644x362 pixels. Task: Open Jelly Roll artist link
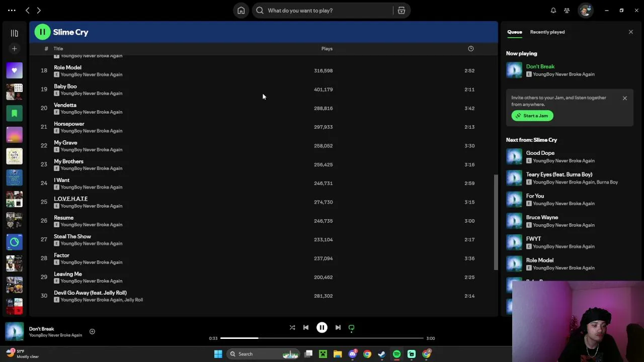pyautogui.click(x=133, y=300)
